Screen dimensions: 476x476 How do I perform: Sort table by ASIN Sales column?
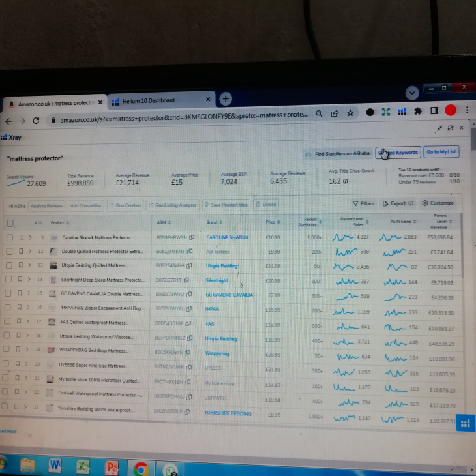click(x=403, y=222)
